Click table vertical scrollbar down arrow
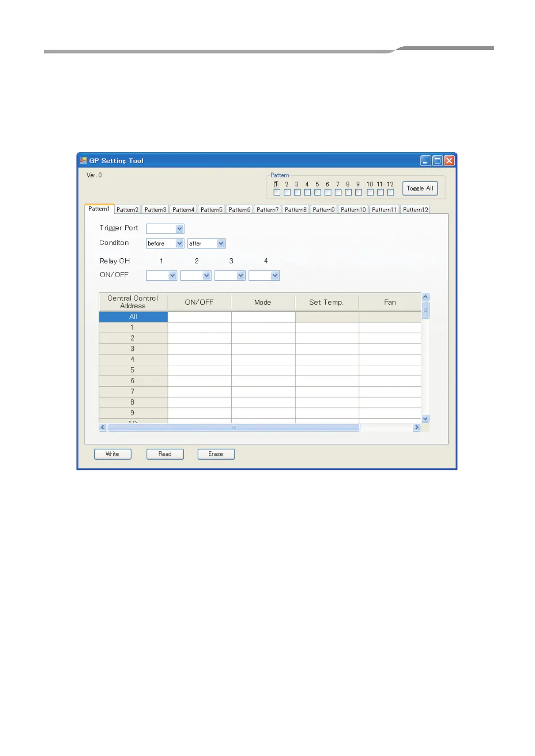This screenshot has height=756, width=535. (x=425, y=419)
